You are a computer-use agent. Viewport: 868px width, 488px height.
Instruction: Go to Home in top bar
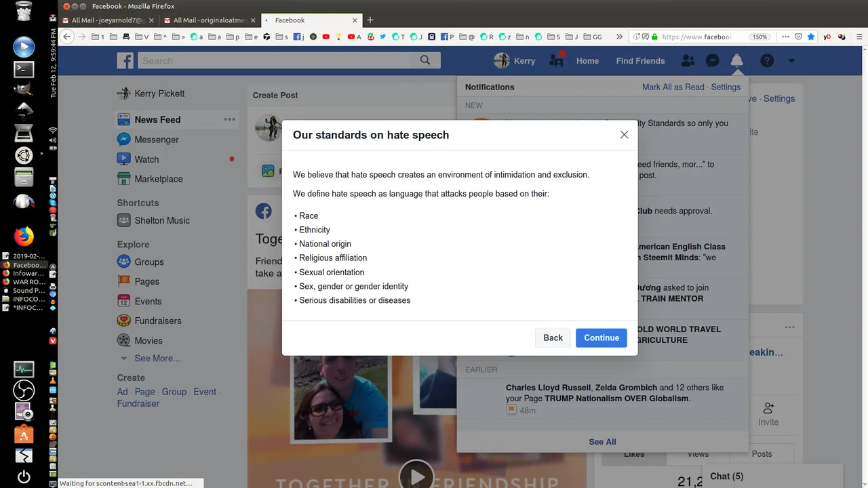(x=587, y=60)
